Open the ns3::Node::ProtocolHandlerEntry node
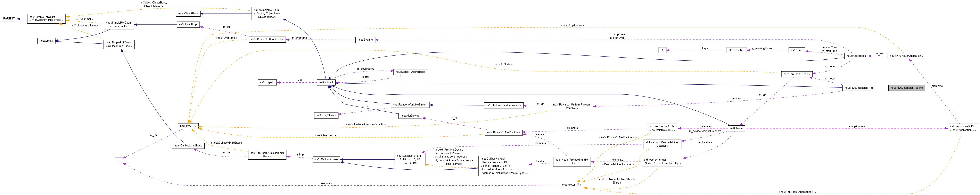Viewport: 980px width, 195px height. 571,162
